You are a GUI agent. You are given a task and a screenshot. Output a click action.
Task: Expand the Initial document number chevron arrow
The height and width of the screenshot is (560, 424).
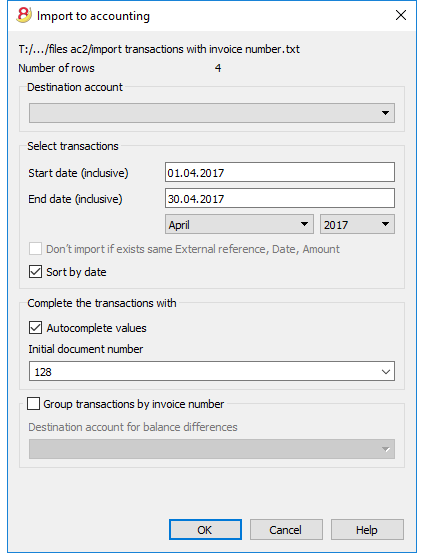[386, 371]
